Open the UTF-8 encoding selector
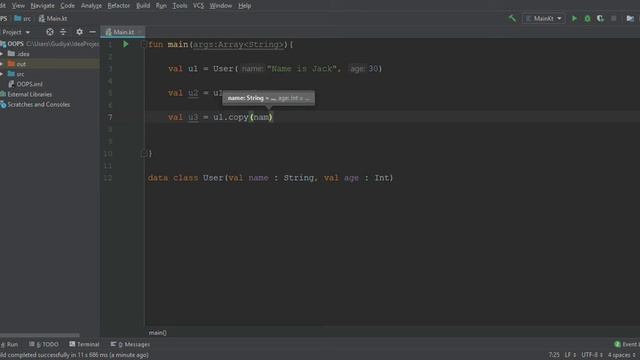 (x=592, y=355)
